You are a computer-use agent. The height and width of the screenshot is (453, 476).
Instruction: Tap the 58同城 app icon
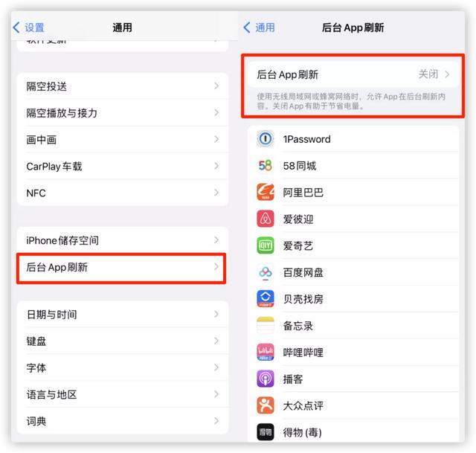click(266, 166)
